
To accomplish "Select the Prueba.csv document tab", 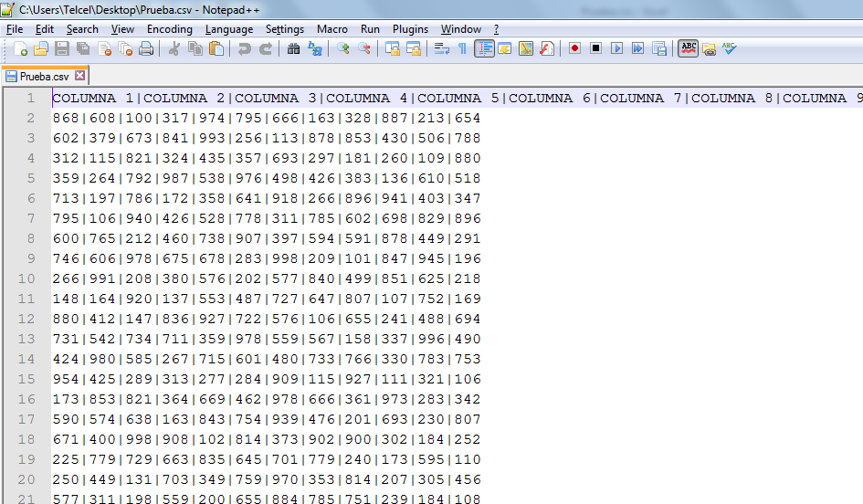I will (44, 77).
